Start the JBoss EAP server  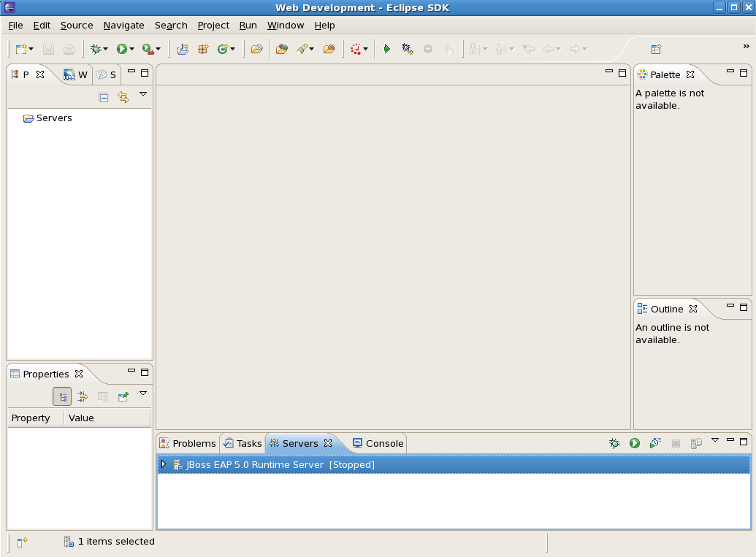point(633,442)
